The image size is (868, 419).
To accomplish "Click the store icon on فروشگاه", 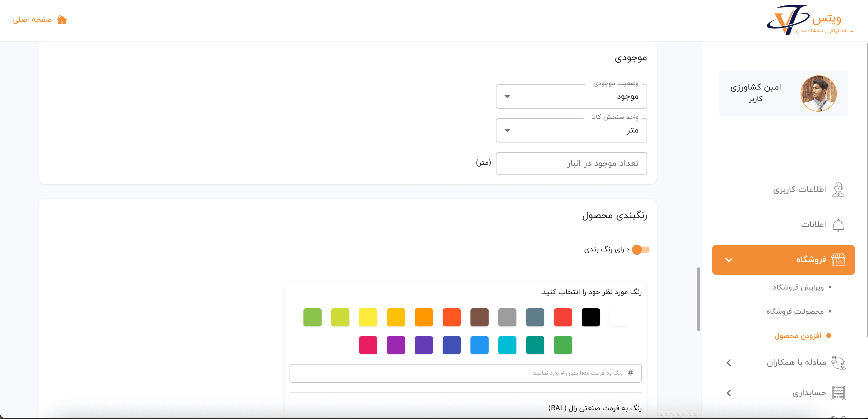I will (838, 260).
